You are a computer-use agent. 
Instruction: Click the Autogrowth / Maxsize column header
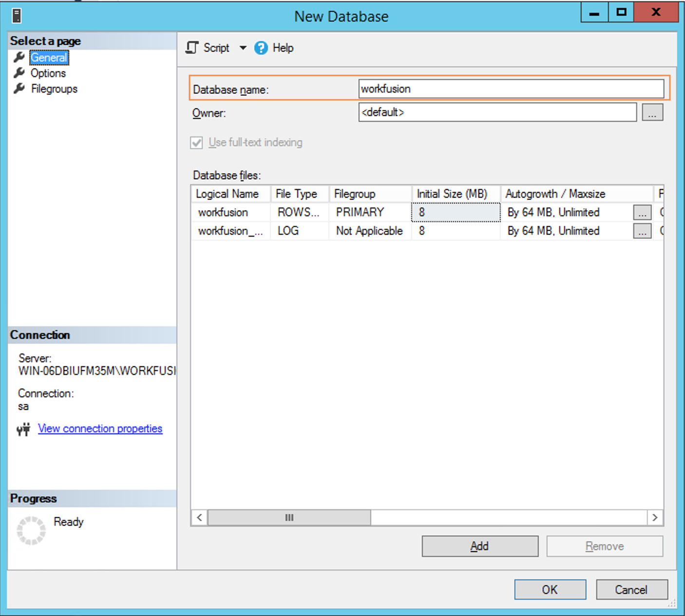pos(577,194)
